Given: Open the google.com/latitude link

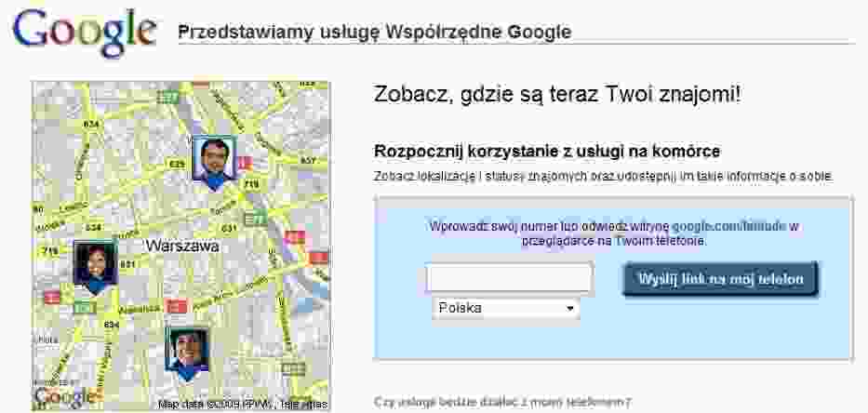Looking at the screenshot, I should [729, 226].
